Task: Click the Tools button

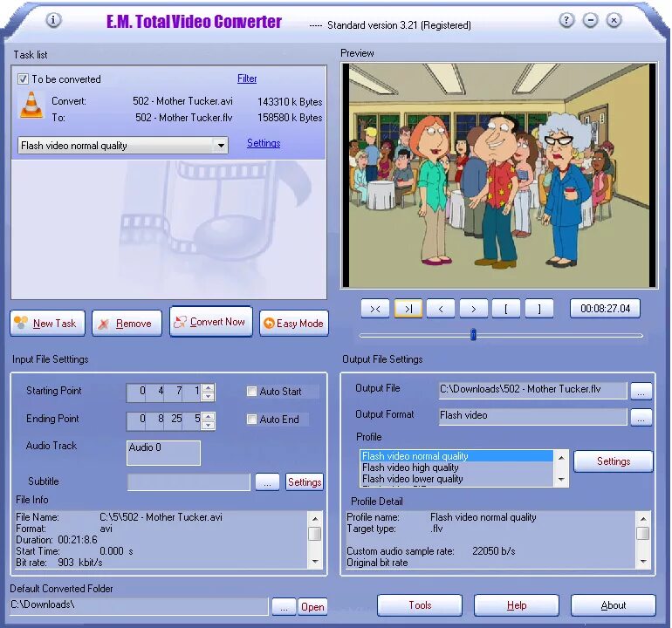Action: [420, 605]
